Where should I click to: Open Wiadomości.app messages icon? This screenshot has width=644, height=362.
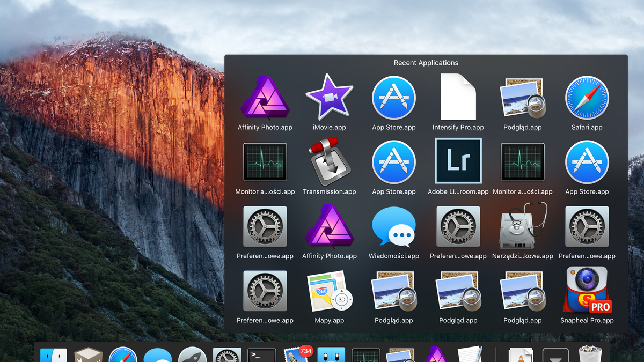[x=394, y=226]
